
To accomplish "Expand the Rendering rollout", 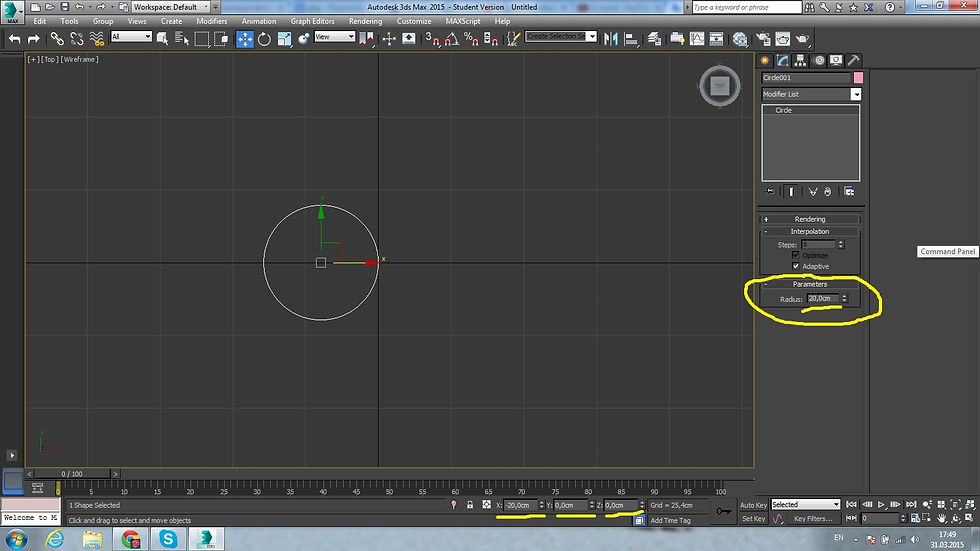I will click(x=809, y=219).
